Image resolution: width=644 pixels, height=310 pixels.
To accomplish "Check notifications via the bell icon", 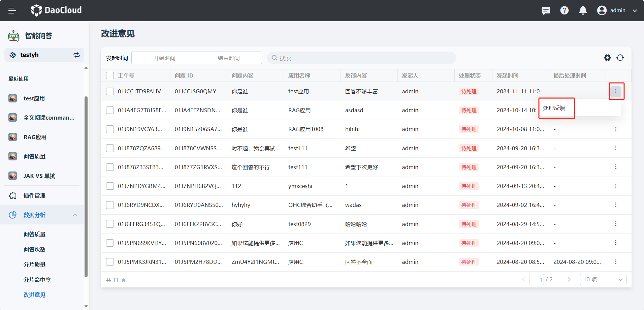I will [583, 10].
